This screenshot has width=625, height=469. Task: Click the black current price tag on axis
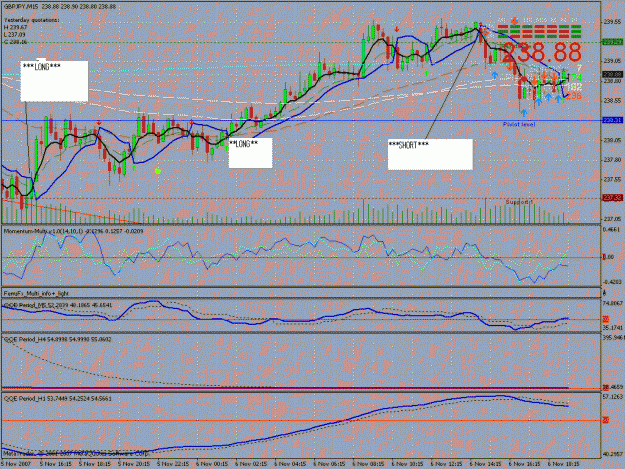tap(612, 75)
